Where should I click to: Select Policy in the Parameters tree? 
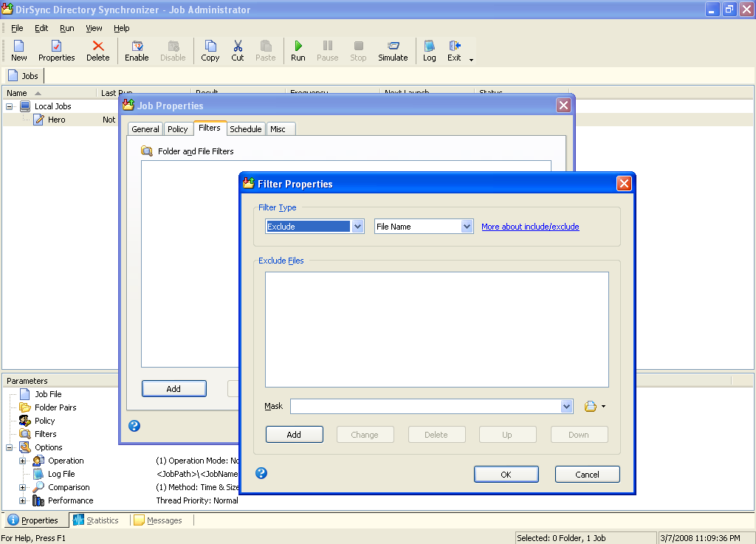(x=45, y=421)
